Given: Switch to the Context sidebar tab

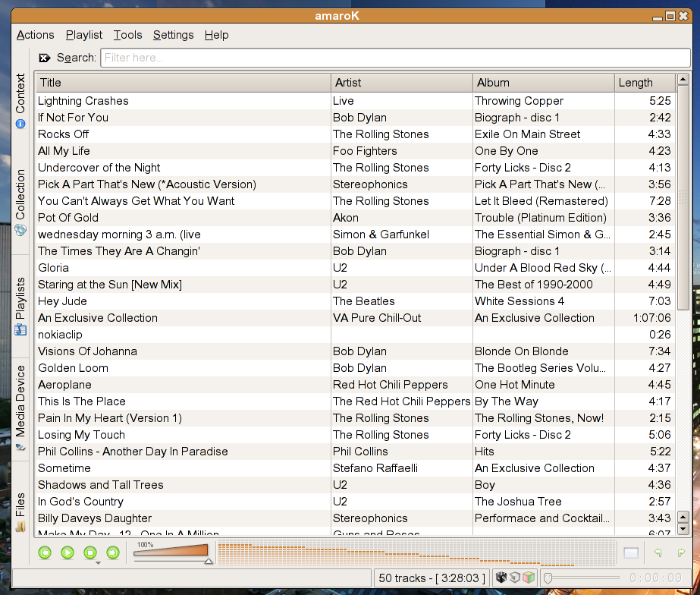Looking at the screenshot, I should point(20,101).
